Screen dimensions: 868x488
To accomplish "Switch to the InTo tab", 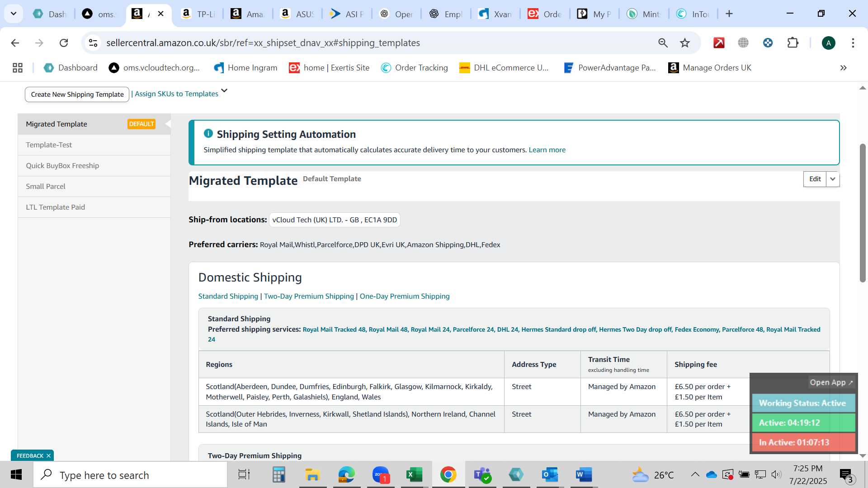I will pyautogui.click(x=693, y=14).
